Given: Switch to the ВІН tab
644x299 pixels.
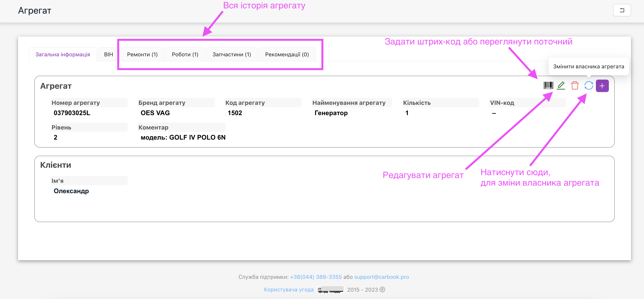Looking at the screenshot, I should tap(108, 55).
